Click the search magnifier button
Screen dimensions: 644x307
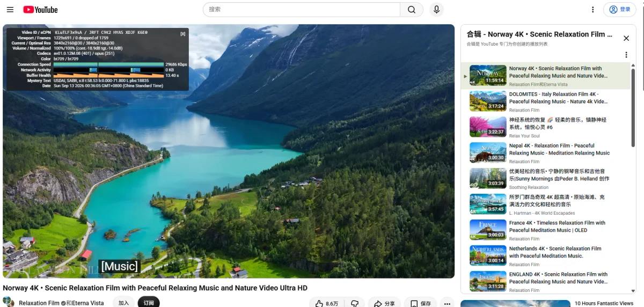click(x=412, y=10)
